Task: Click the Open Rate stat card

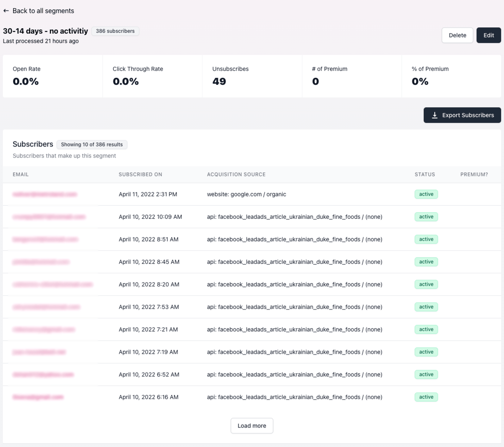Action: tap(52, 76)
